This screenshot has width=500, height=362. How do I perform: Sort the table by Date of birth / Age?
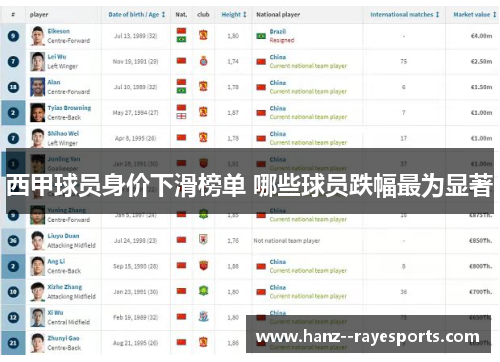(137, 15)
